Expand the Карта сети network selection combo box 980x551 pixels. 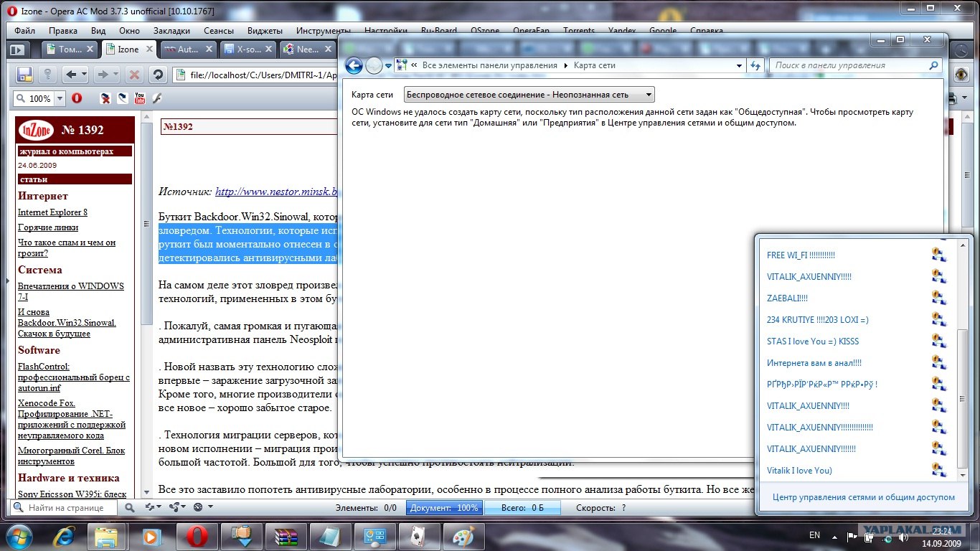click(x=648, y=95)
